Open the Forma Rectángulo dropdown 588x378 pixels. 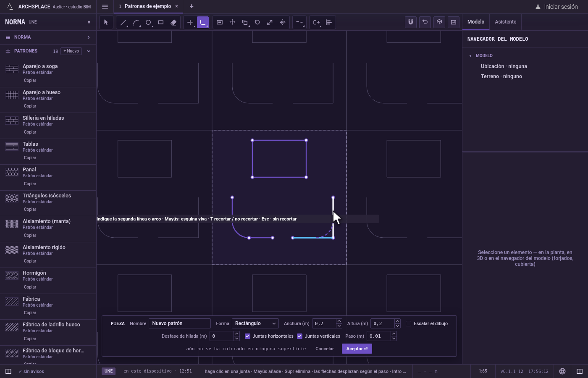(x=255, y=323)
